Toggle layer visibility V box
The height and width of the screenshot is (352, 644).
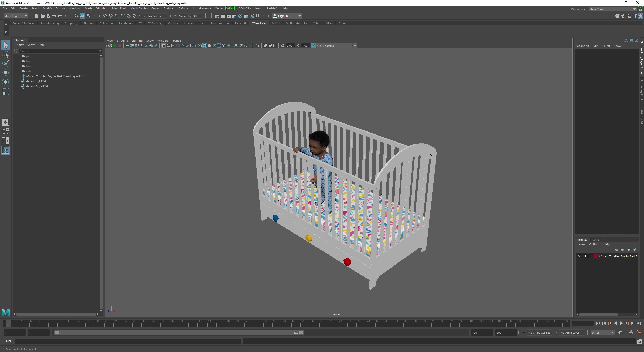pyautogui.click(x=579, y=256)
